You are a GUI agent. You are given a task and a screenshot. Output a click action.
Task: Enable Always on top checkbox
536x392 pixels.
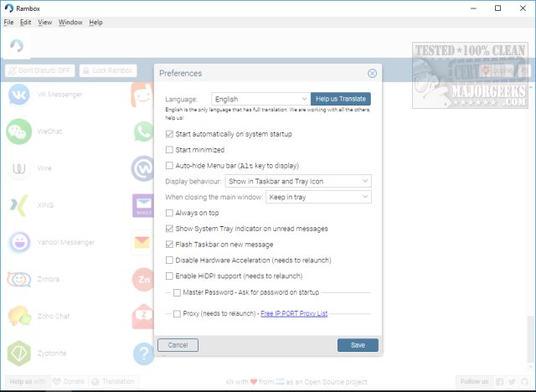point(169,213)
